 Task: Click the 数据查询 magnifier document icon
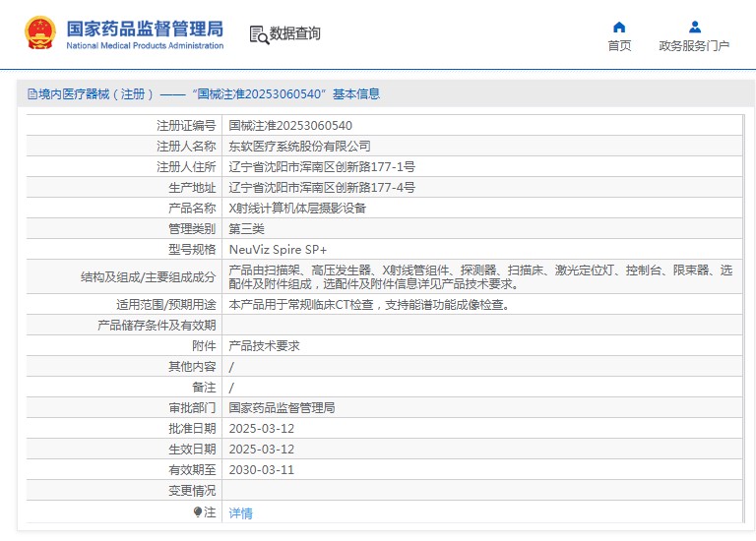pyautogui.click(x=258, y=34)
